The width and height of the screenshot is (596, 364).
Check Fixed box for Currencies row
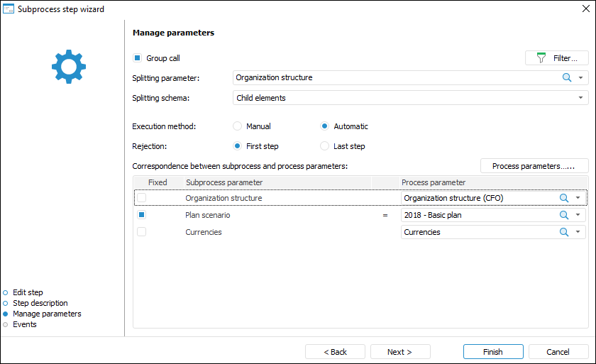pos(142,232)
